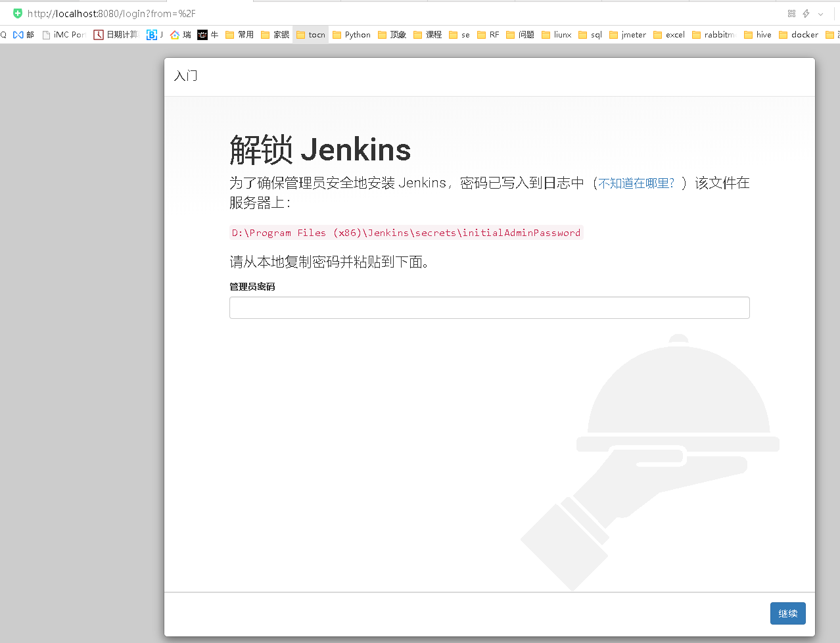Open the Python bookmark folder
Image resolution: width=840 pixels, height=643 pixels.
(x=352, y=35)
